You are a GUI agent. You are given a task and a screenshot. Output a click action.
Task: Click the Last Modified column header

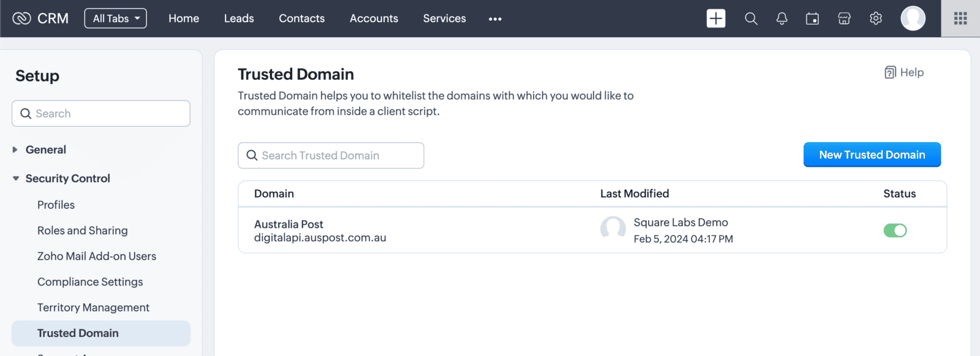(x=635, y=194)
